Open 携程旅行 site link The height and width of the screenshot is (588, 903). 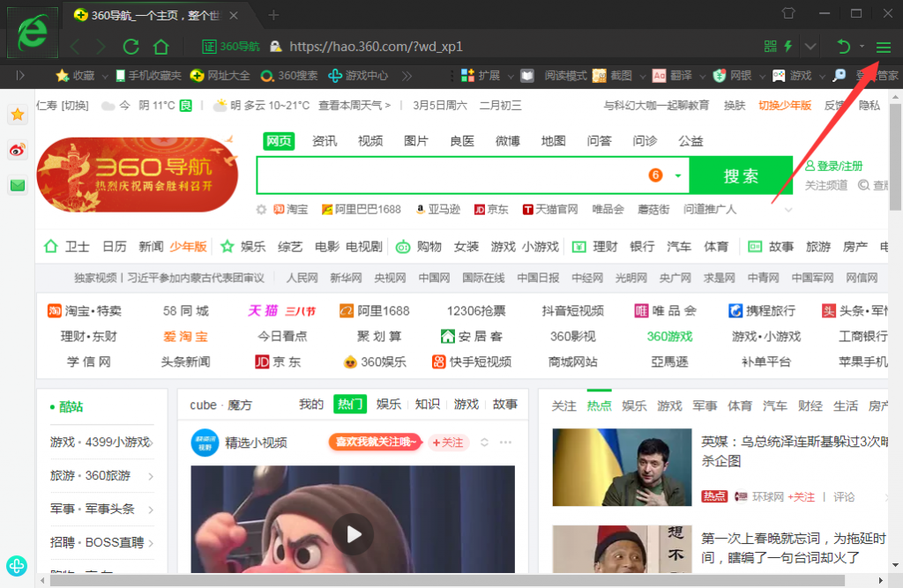(x=762, y=311)
